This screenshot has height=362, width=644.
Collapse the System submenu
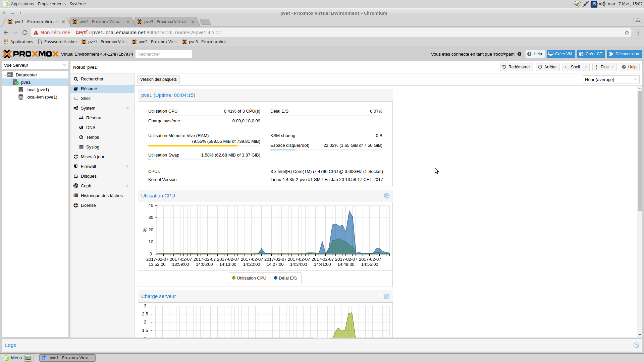tap(127, 108)
